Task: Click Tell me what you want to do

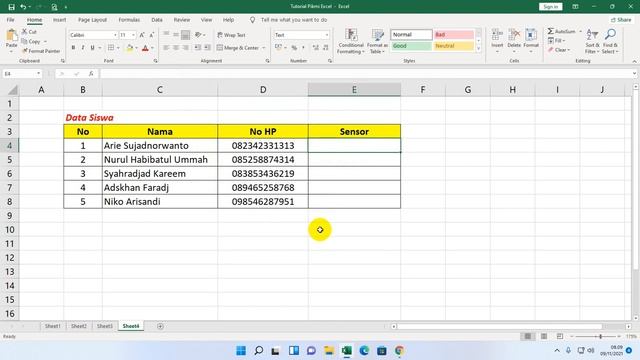Action: click(x=294, y=20)
